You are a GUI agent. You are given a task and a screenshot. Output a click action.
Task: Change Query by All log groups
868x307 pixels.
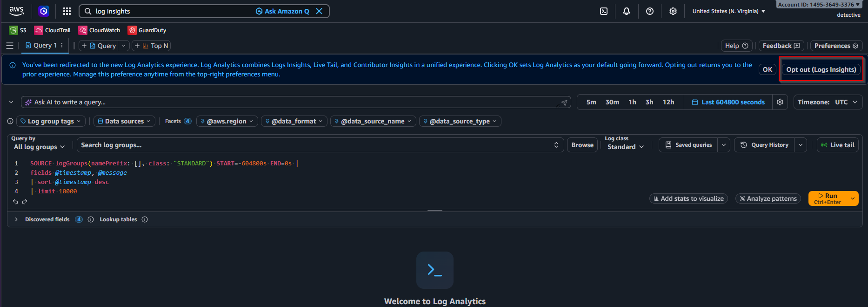pyautogui.click(x=39, y=147)
